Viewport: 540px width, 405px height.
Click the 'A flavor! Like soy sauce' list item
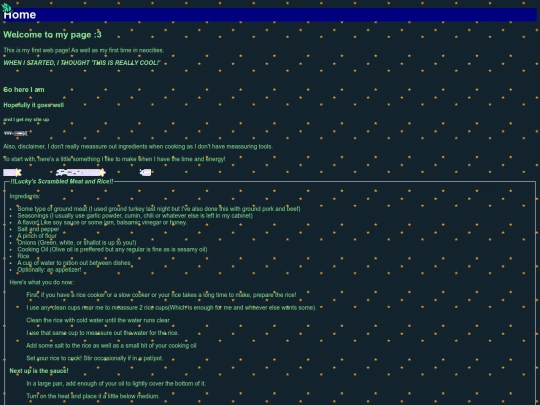coord(102,222)
